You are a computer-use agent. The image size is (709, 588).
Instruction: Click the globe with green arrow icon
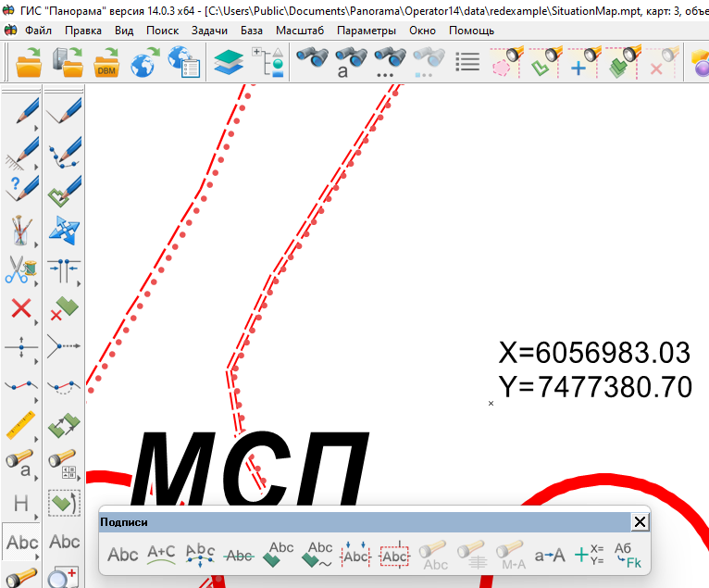[x=144, y=62]
